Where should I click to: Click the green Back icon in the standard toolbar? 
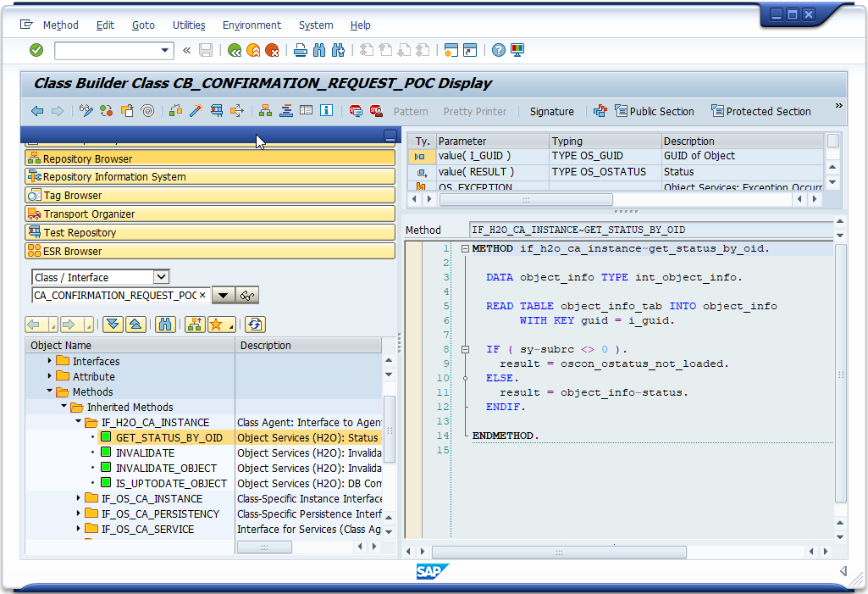235,51
